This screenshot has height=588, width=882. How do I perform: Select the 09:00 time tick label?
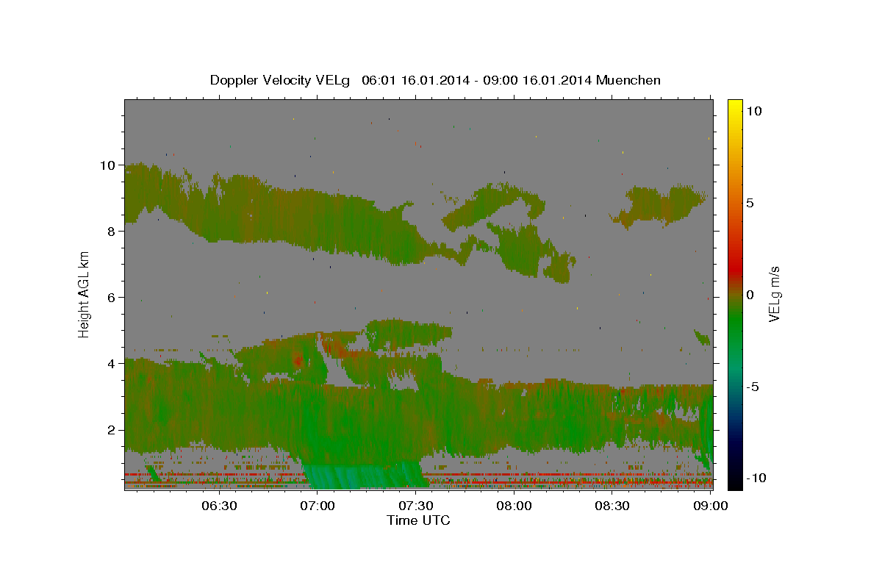click(x=711, y=506)
